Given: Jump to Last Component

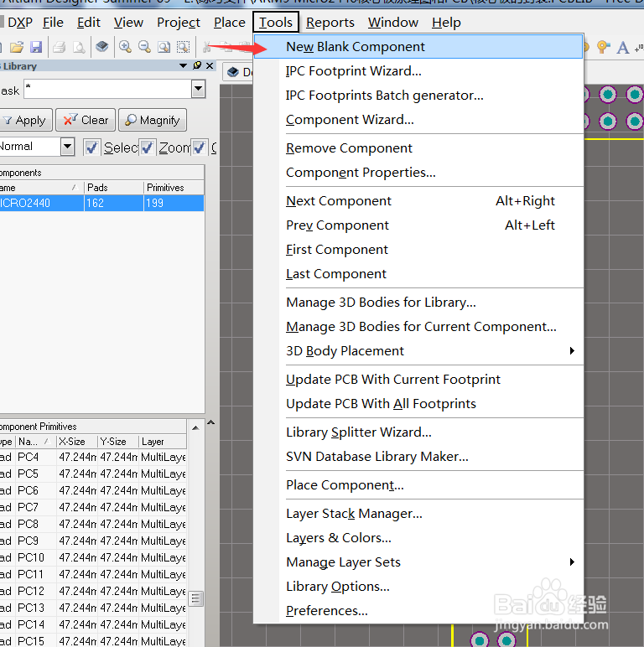Looking at the screenshot, I should (x=418, y=274).
